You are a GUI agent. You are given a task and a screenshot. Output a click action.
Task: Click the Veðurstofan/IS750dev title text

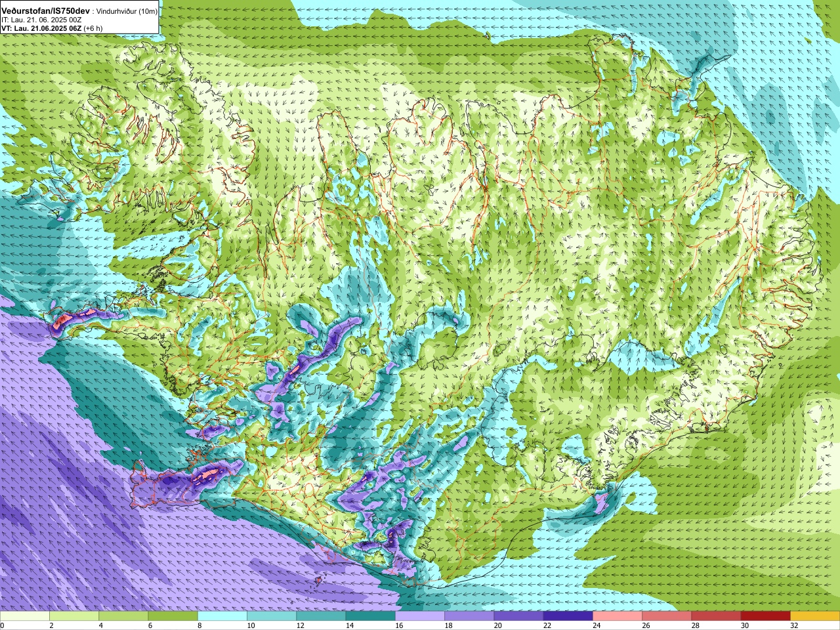(x=45, y=11)
